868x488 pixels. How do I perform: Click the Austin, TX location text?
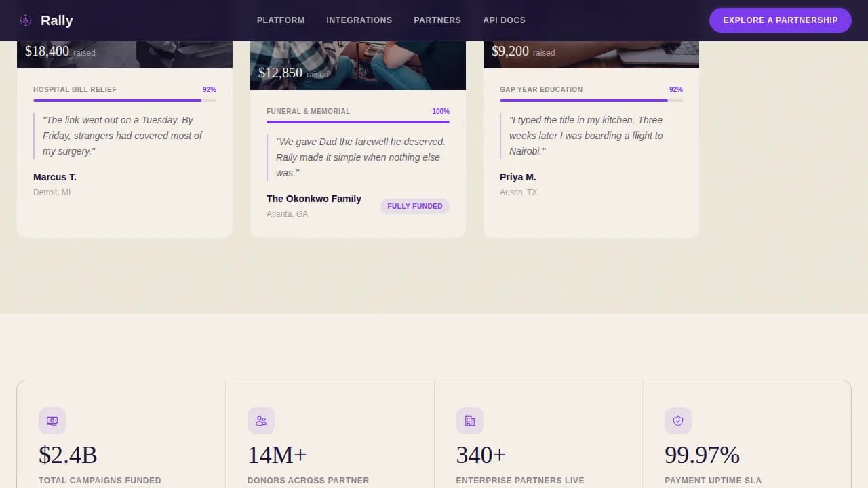(x=518, y=192)
